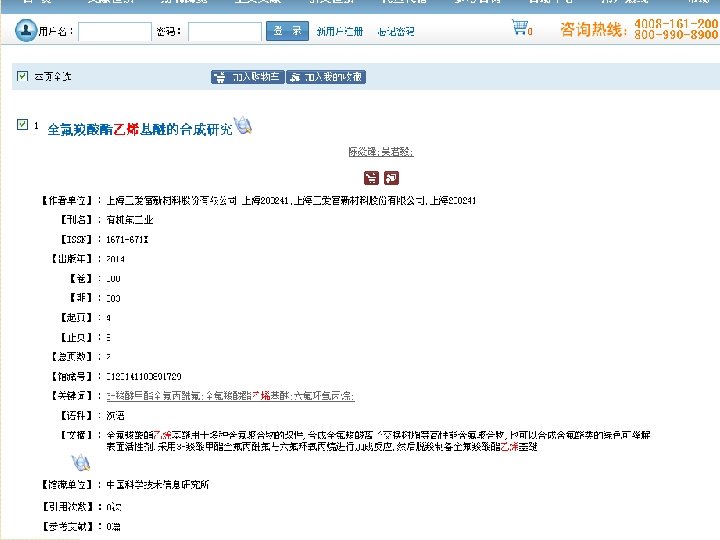Click the user avatar icon beside 用户名
The image size is (720, 540).
26,30
